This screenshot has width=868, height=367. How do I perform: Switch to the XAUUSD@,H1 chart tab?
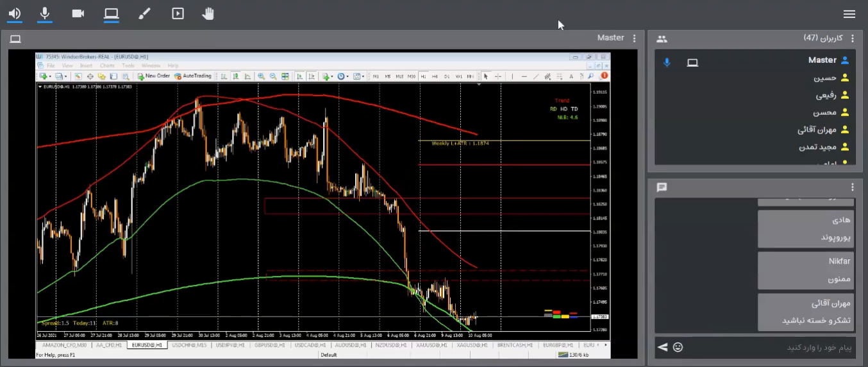point(431,345)
